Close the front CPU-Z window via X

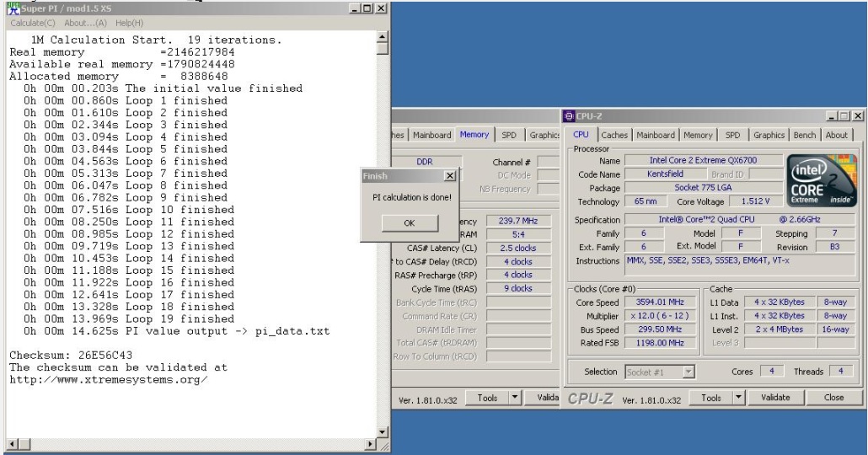pos(858,115)
